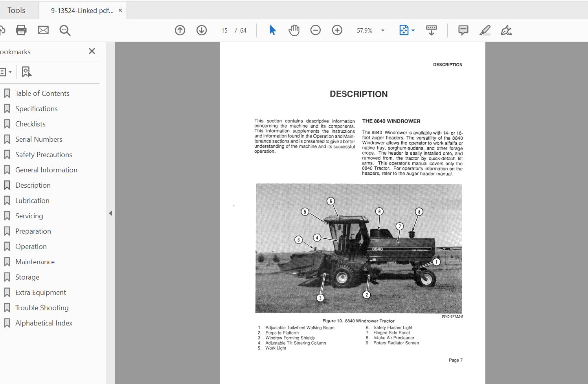Click the Figure 10 caption text
The width and height of the screenshot is (588, 384).
pyautogui.click(x=358, y=321)
